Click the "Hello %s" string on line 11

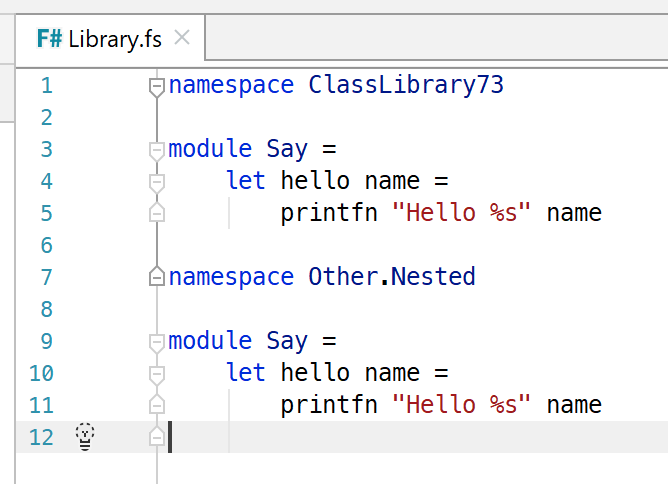click(461, 404)
